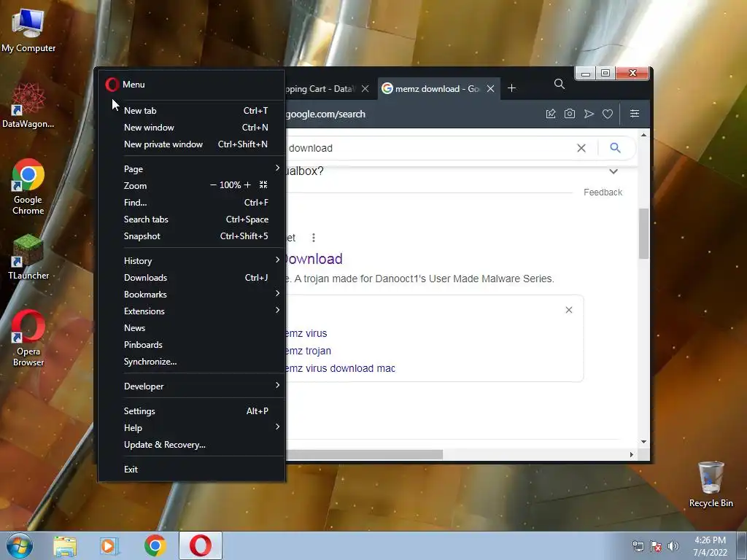747x560 pixels.
Task: Click Opera tab search magnifier icon
Action: [x=560, y=85]
